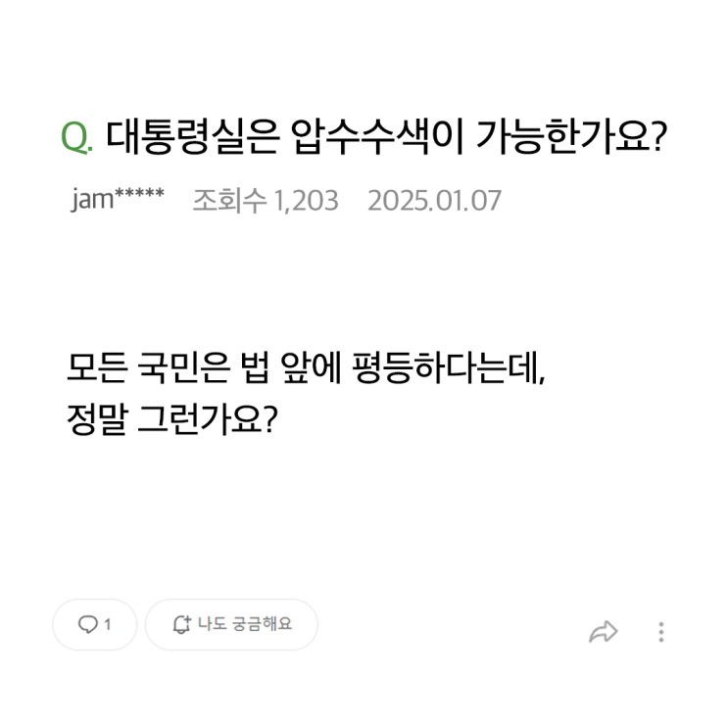
Task: Click the bell icon beside 나도 궁금해요
Action: coord(181,624)
